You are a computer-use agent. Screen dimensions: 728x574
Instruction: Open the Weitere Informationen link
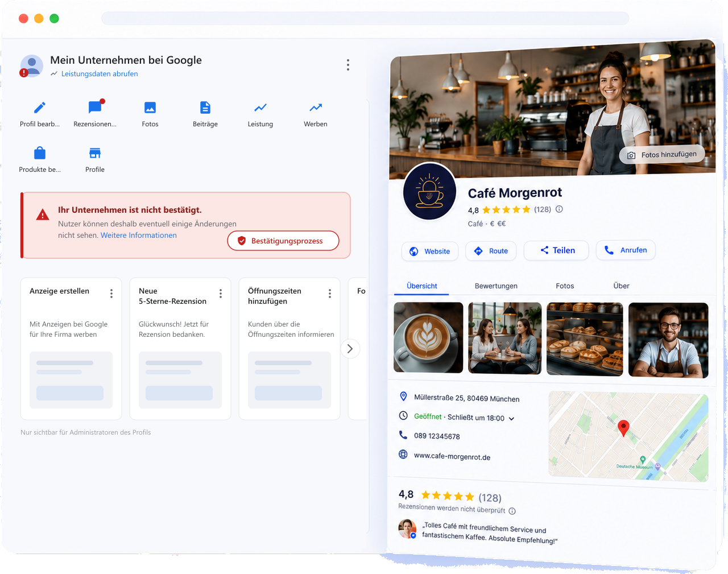139,236
